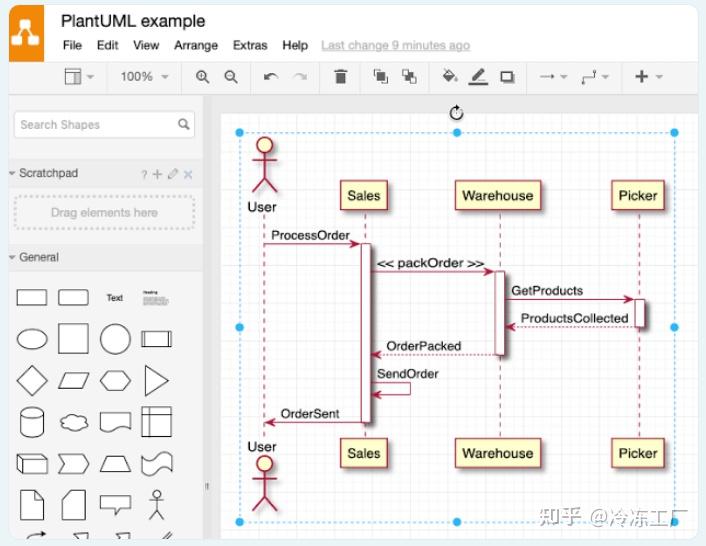Click the Redo arrow icon
Screen dimensions: 706x546
pyautogui.click(x=299, y=77)
